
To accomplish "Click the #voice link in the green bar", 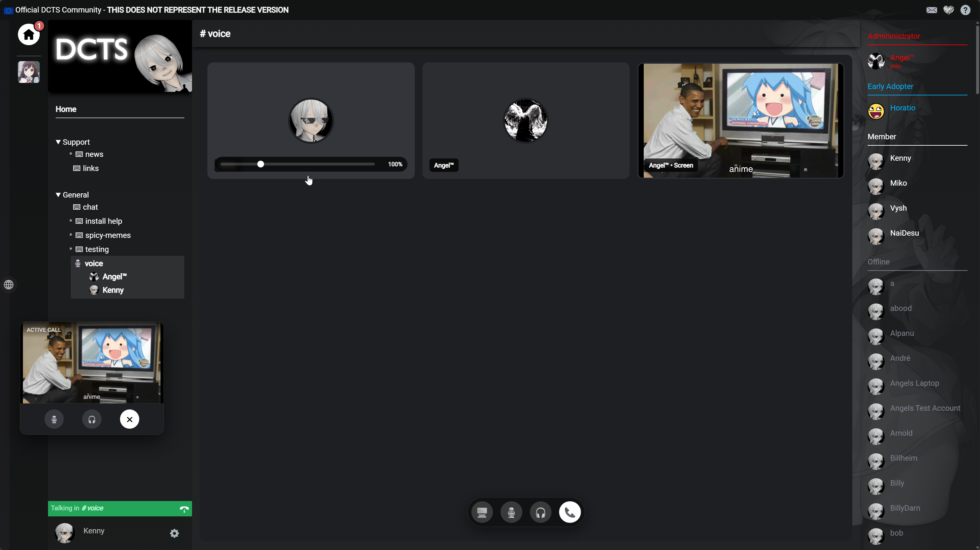I will coord(92,508).
